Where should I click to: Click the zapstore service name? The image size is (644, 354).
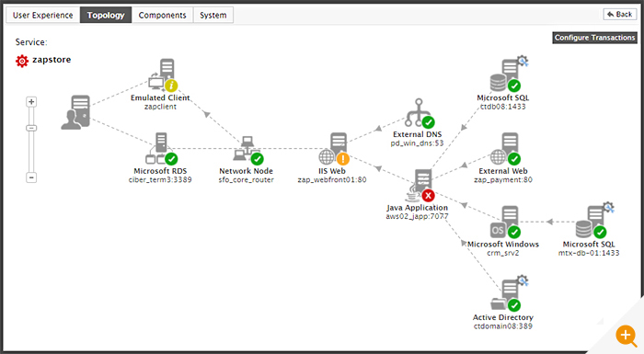click(52, 60)
